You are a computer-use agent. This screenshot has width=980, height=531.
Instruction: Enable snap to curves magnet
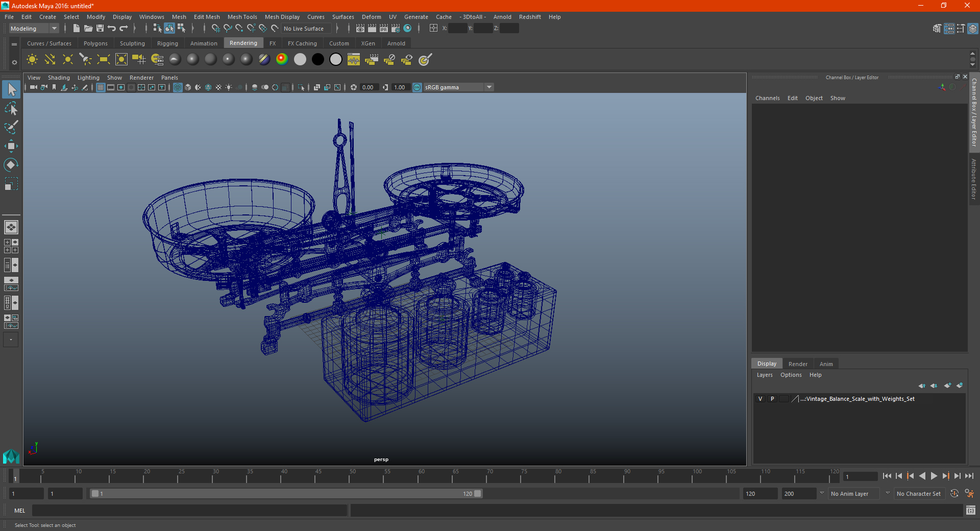(228, 29)
